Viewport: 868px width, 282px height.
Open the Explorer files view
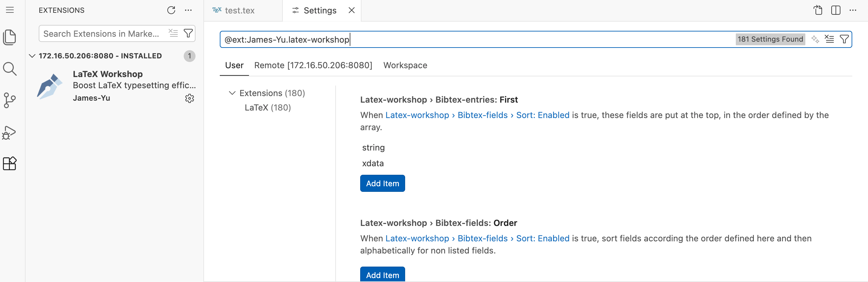10,37
